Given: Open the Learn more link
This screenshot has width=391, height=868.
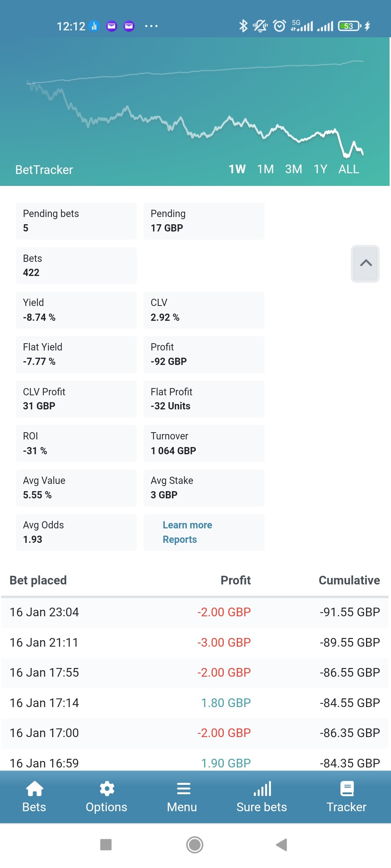Looking at the screenshot, I should tap(187, 525).
